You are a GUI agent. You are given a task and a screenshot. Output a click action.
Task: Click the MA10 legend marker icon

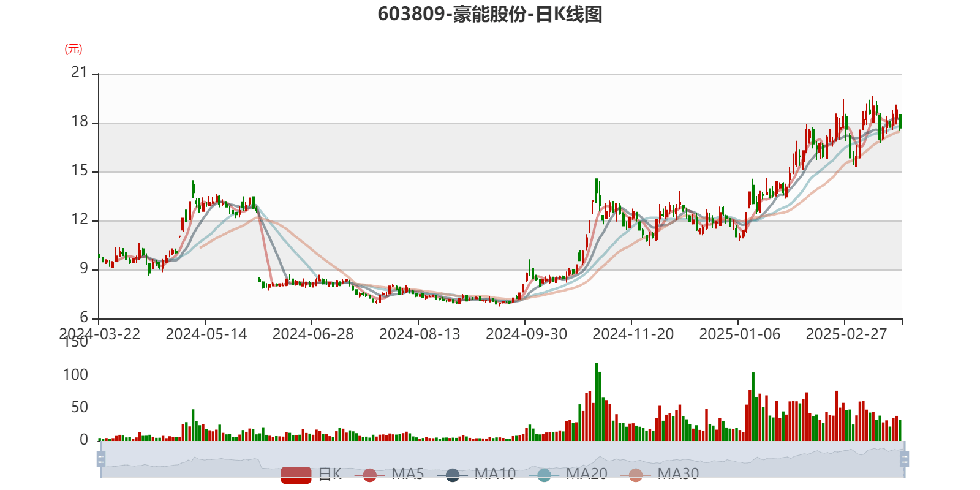(453, 475)
